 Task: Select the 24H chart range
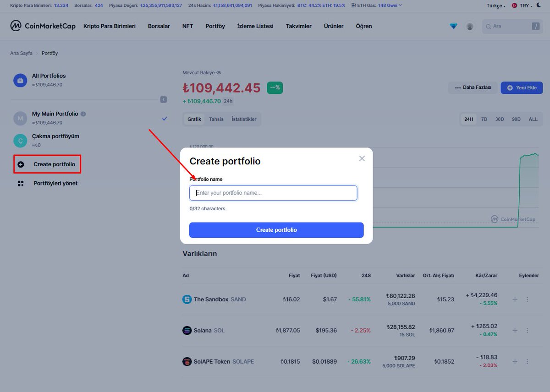(468, 119)
